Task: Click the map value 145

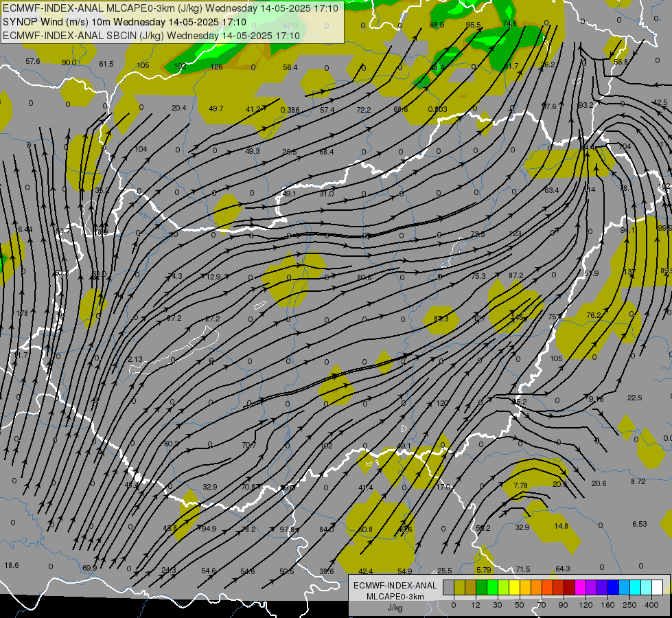Action: (x=517, y=317)
